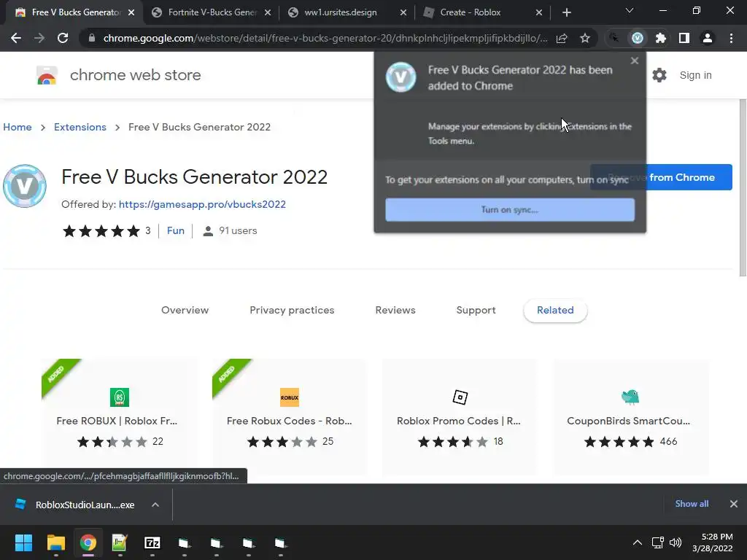747x560 pixels.
Task: Open the Support tab
Action: pos(476,310)
